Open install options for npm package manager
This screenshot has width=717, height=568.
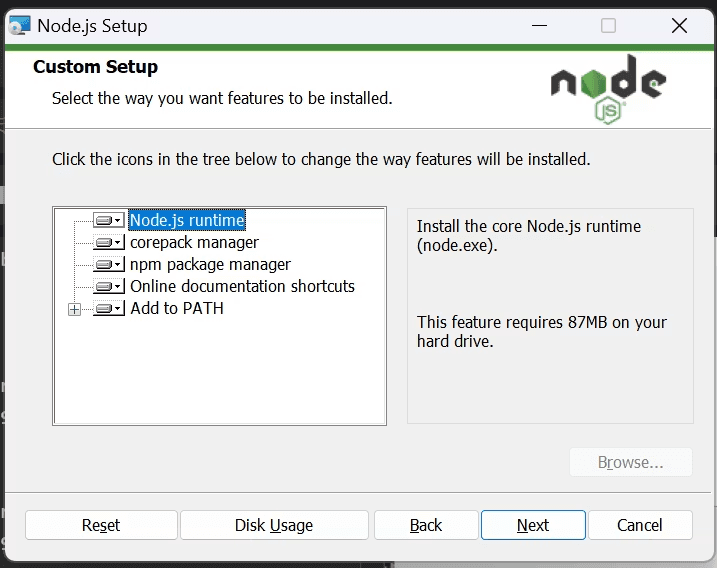(x=109, y=264)
